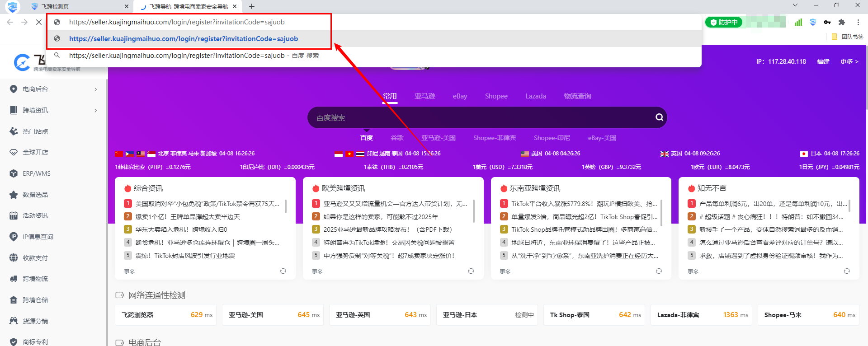The width and height of the screenshot is (868, 346).
Task: Click the search magnifier in 百度搜索 box
Action: pos(659,117)
